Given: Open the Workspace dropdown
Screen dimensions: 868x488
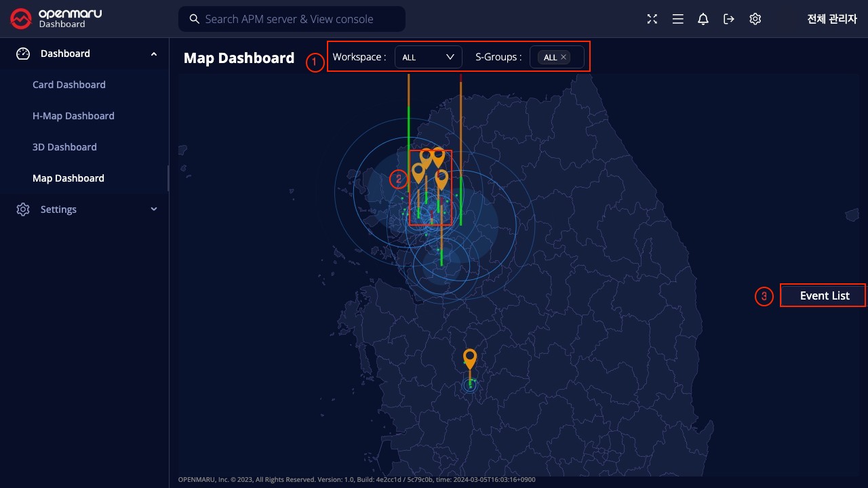Looking at the screenshot, I should [428, 58].
